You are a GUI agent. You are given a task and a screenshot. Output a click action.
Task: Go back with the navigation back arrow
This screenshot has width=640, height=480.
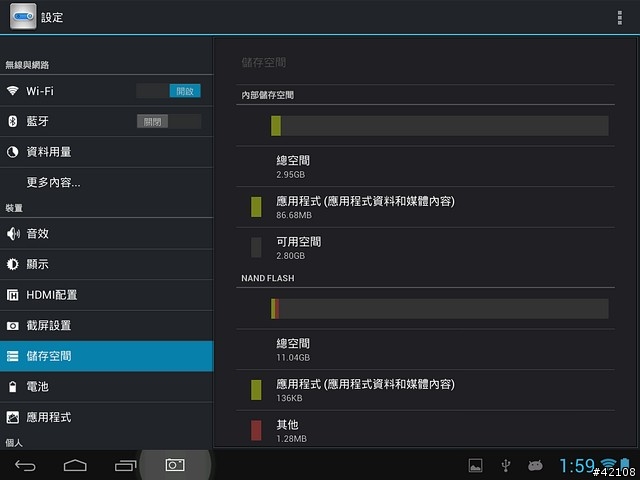25,465
